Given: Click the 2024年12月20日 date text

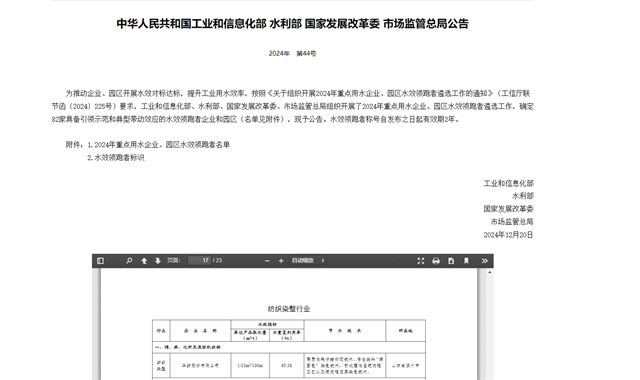Looking at the screenshot, I should pyautogui.click(x=508, y=235).
